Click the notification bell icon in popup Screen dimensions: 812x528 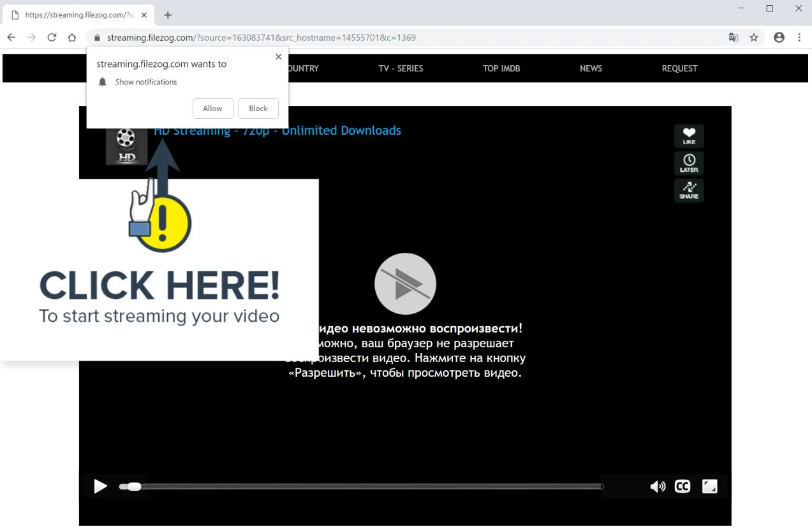point(103,82)
